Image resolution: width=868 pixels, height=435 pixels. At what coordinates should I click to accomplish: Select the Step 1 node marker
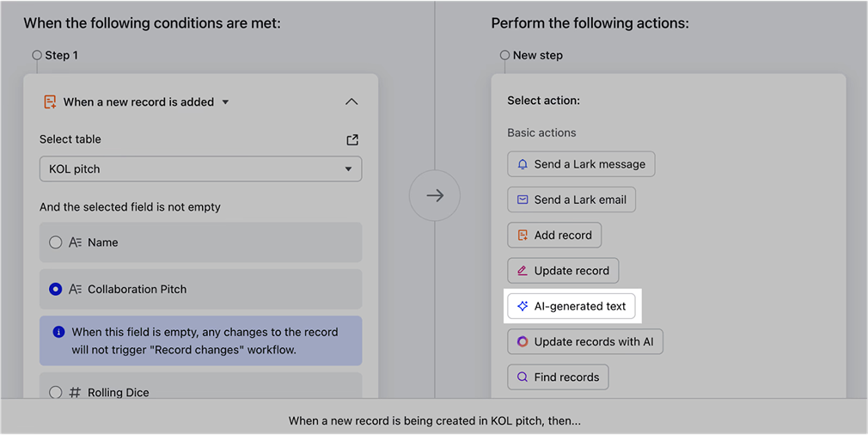(37, 55)
